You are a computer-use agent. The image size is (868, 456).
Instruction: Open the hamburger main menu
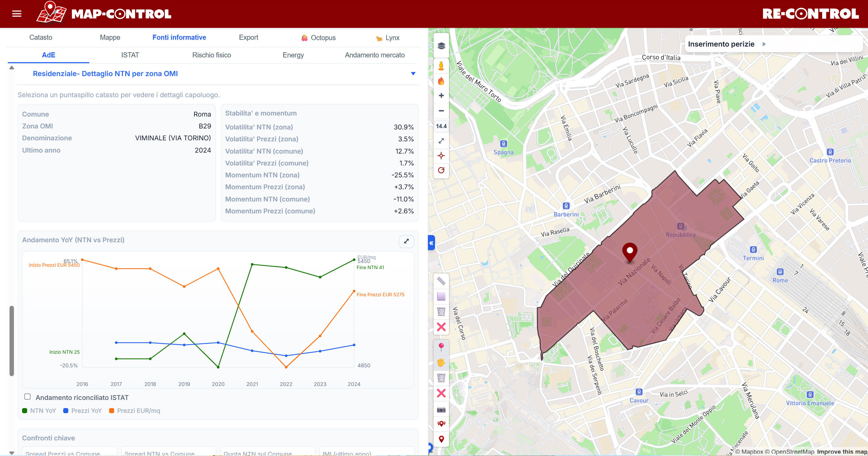pos(17,14)
